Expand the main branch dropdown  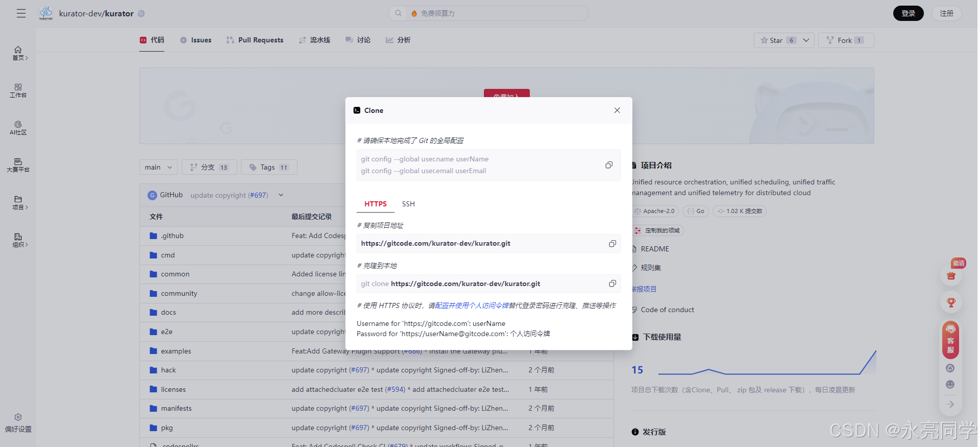(159, 167)
